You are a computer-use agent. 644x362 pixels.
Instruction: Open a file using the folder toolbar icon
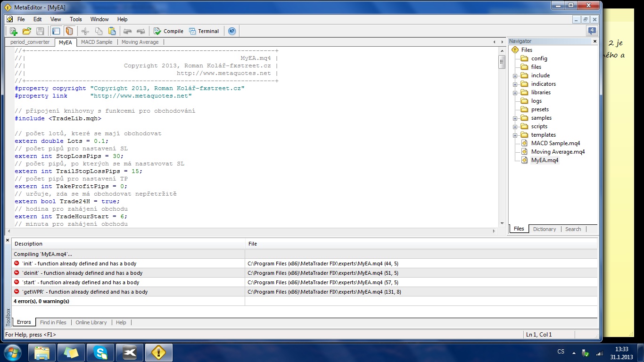click(x=27, y=31)
